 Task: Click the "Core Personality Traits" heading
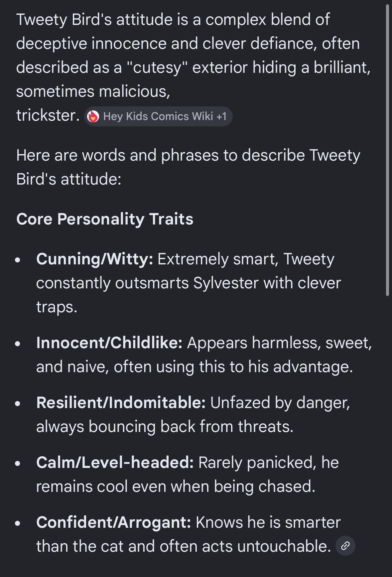pos(105,219)
